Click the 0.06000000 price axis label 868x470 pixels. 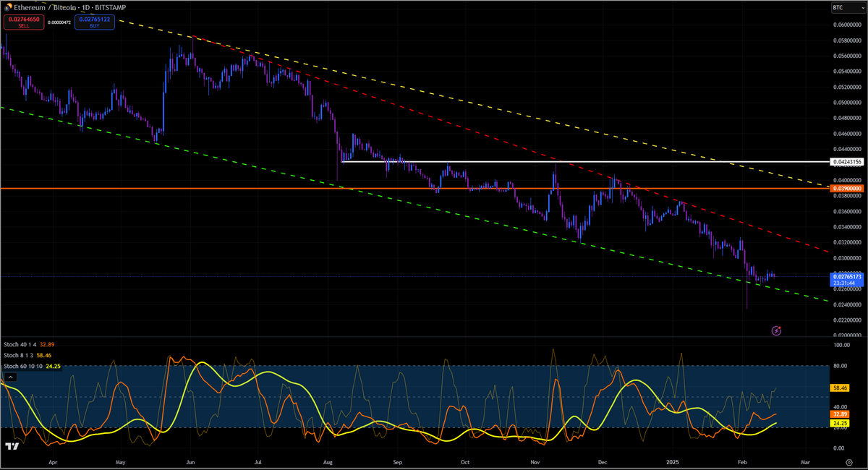[847, 25]
